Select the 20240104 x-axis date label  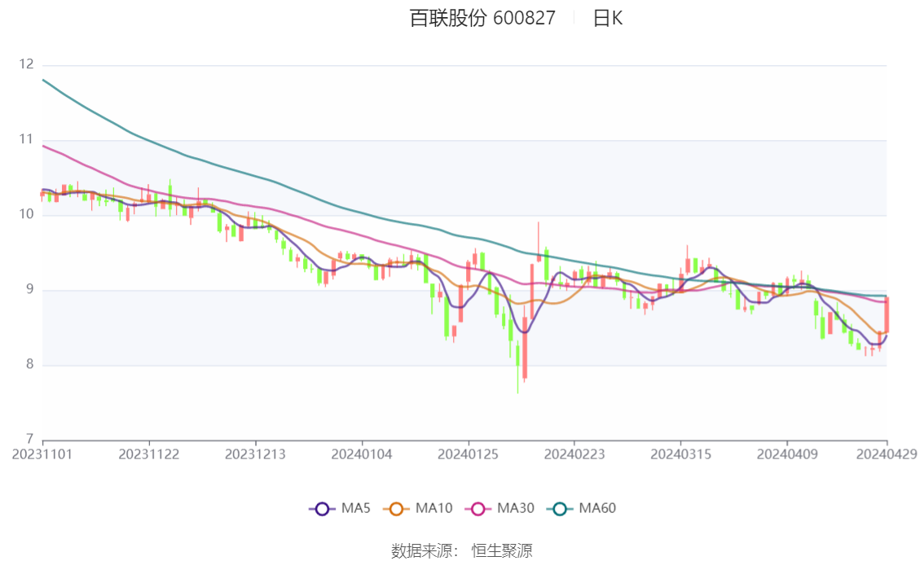(x=362, y=454)
